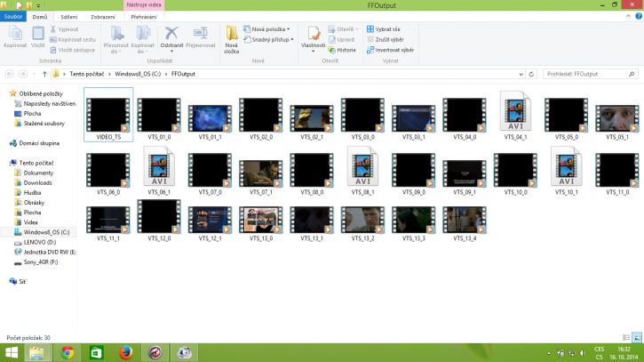Switch to the Zobrazení ribbon tab
The image size is (644, 362).
103,17
